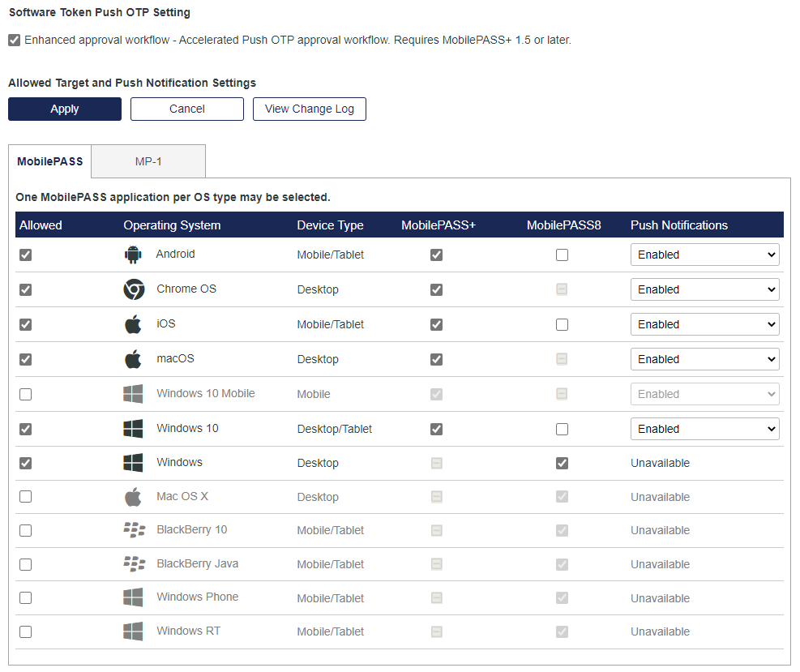Screen dimensions: 800x672
Task: Open Android Push Notifications dropdown
Action: [x=704, y=255]
